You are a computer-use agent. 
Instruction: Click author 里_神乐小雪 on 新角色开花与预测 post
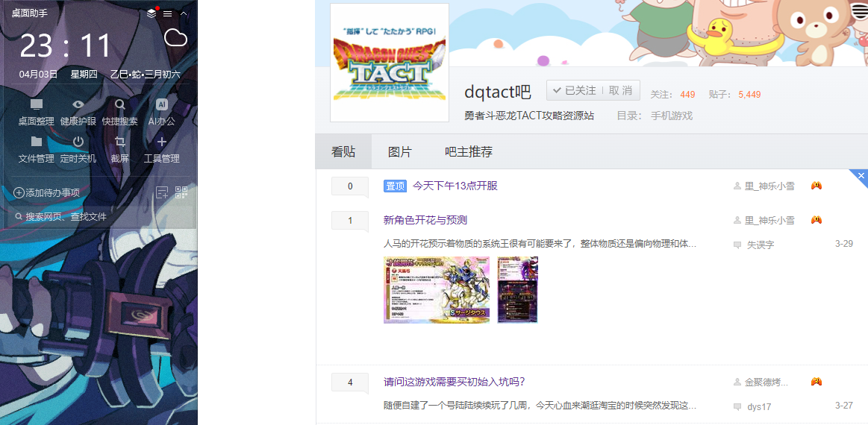(x=769, y=220)
